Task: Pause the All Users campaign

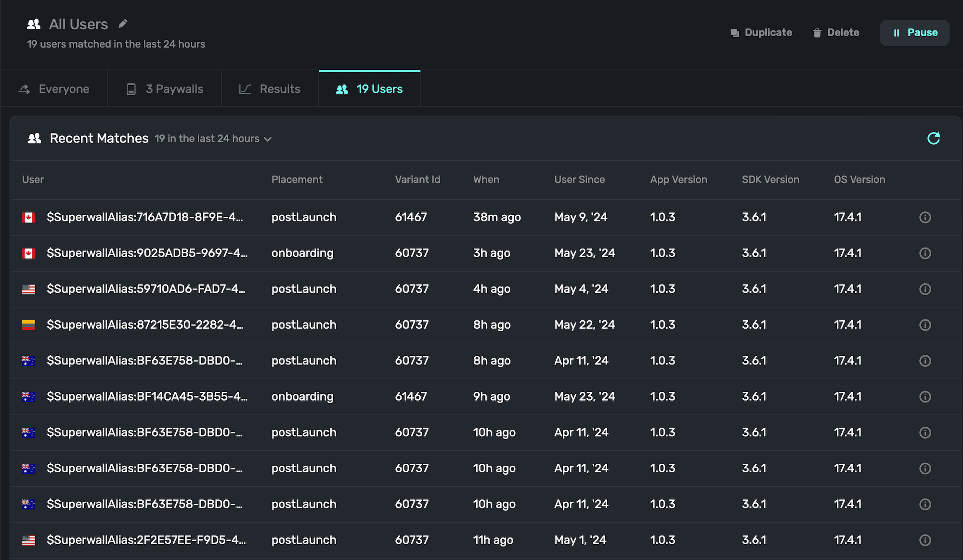Action: [914, 33]
